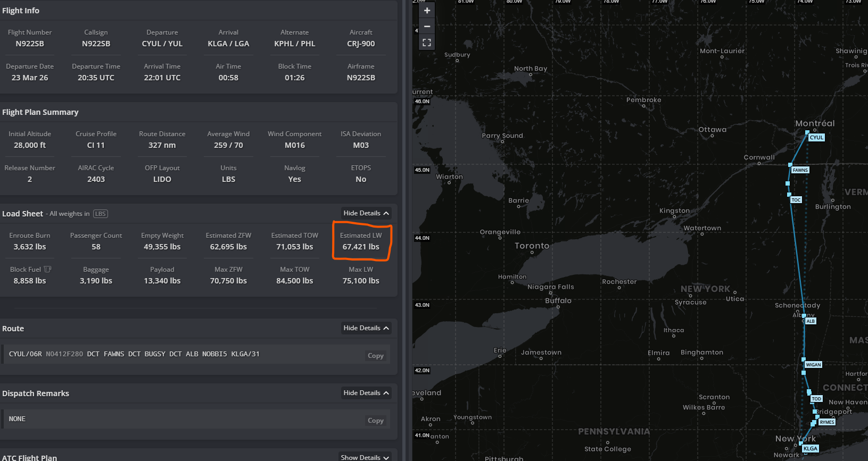
Task: Click the estimated TOW 71,053 lbs
Action: [x=295, y=247]
